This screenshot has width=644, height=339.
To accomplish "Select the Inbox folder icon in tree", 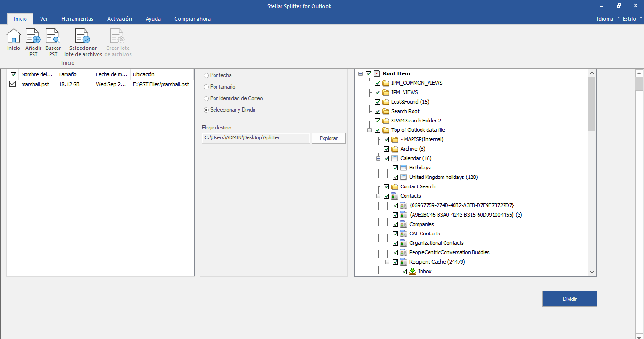I will click(413, 271).
